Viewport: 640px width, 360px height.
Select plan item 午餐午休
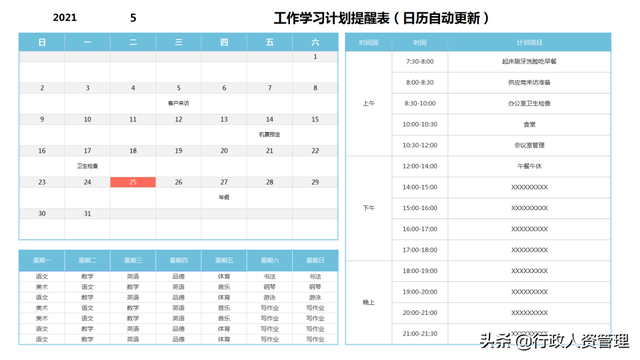(x=529, y=166)
